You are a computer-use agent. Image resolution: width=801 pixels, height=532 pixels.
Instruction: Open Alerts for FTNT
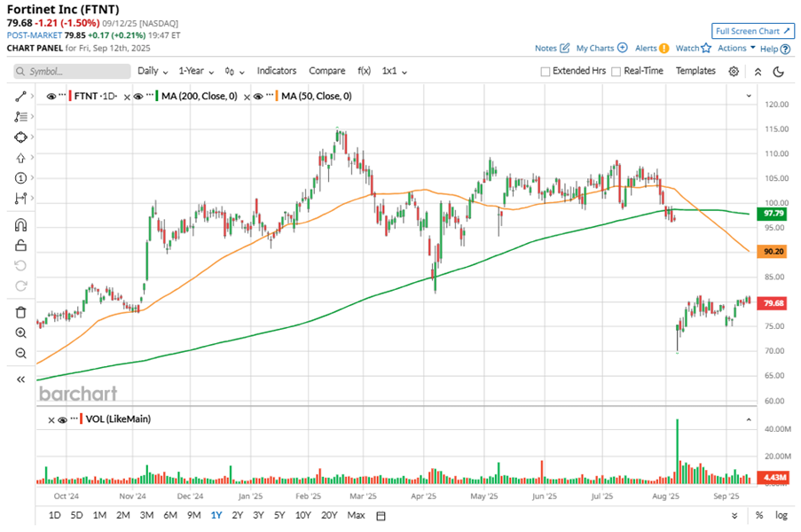pyautogui.click(x=652, y=48)
